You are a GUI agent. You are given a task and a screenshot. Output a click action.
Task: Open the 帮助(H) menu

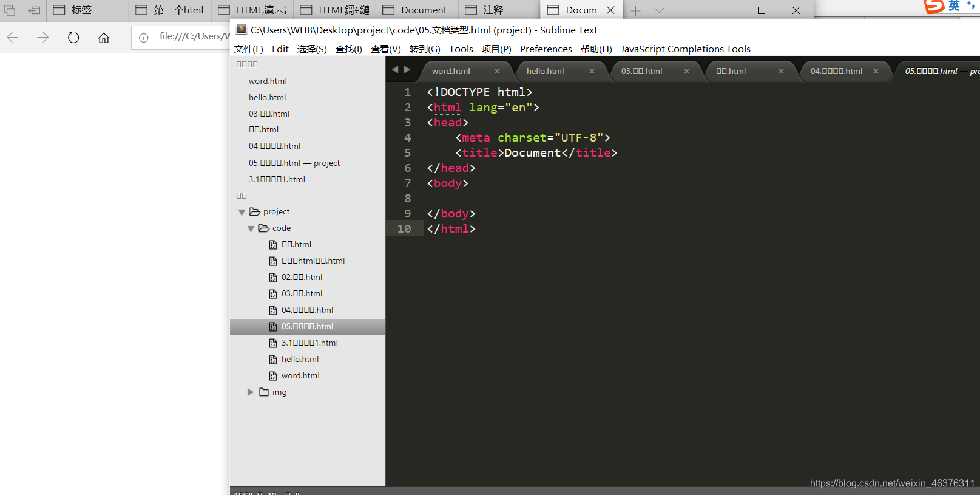pos(596,49)
